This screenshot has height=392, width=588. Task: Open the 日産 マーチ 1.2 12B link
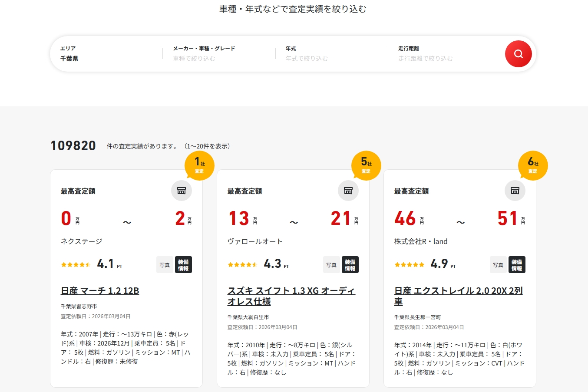point(100,291)
